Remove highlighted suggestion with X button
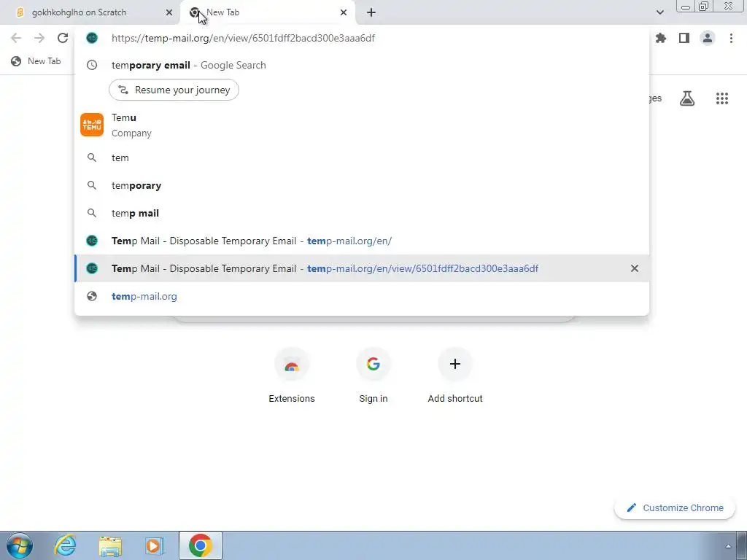The width and height of the screenshot is (747, 560). click(x=635, y=268)
